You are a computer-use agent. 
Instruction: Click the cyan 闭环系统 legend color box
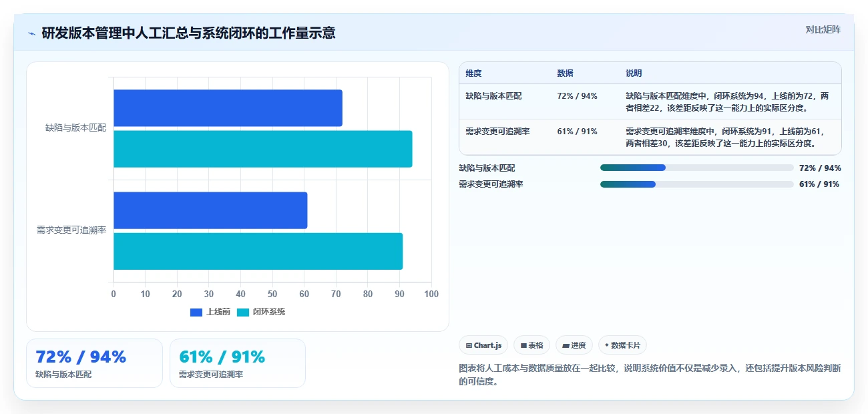tap(243, 312)
